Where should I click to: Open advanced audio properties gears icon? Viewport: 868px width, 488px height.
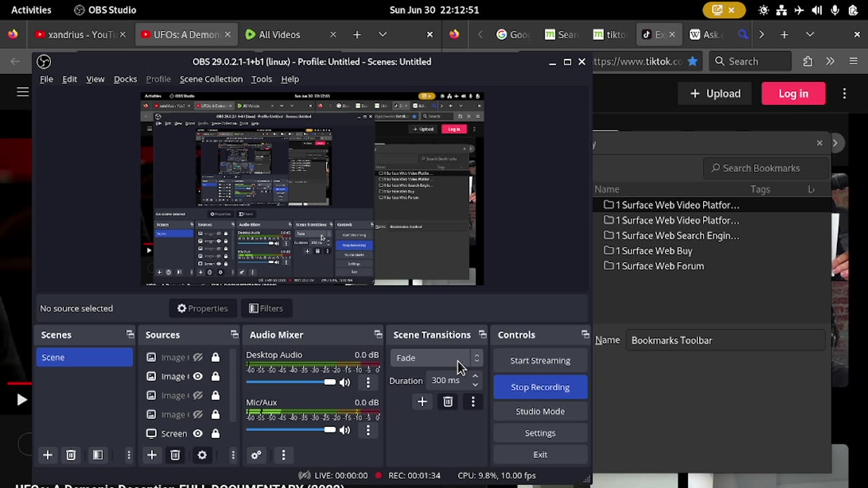[256, 455]
